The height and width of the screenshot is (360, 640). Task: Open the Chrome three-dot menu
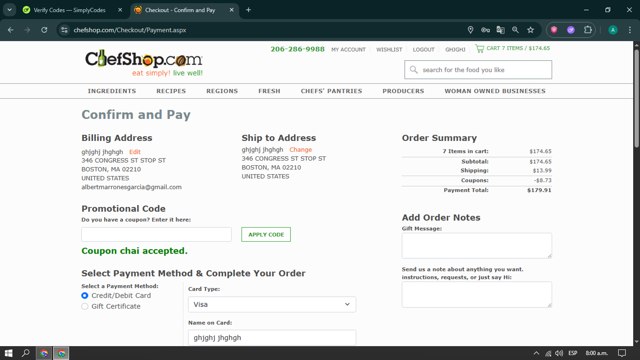pos(630,30)
